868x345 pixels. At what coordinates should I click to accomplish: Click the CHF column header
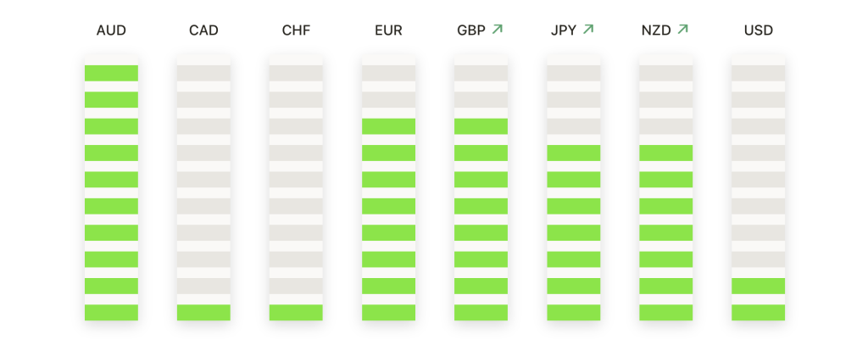click(296, 31)
